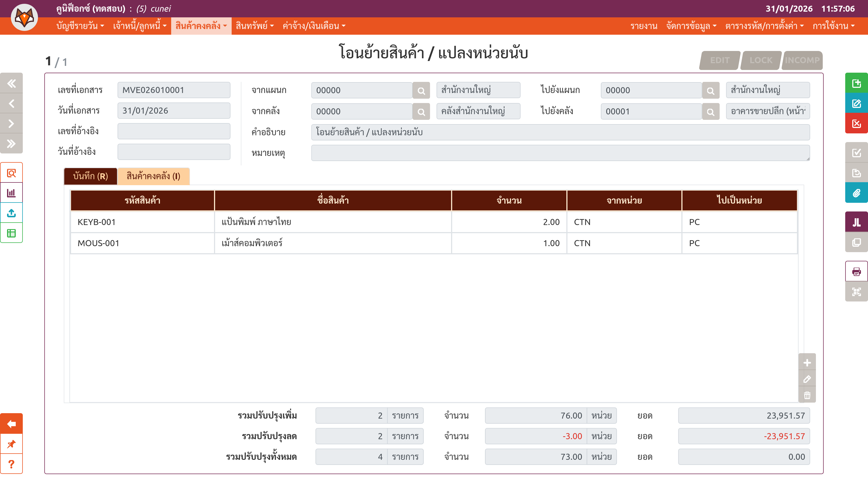Viewport: 868px width, 488px height.
Task: Click the upload icon in left sidebar
Action: pos(11,213)
